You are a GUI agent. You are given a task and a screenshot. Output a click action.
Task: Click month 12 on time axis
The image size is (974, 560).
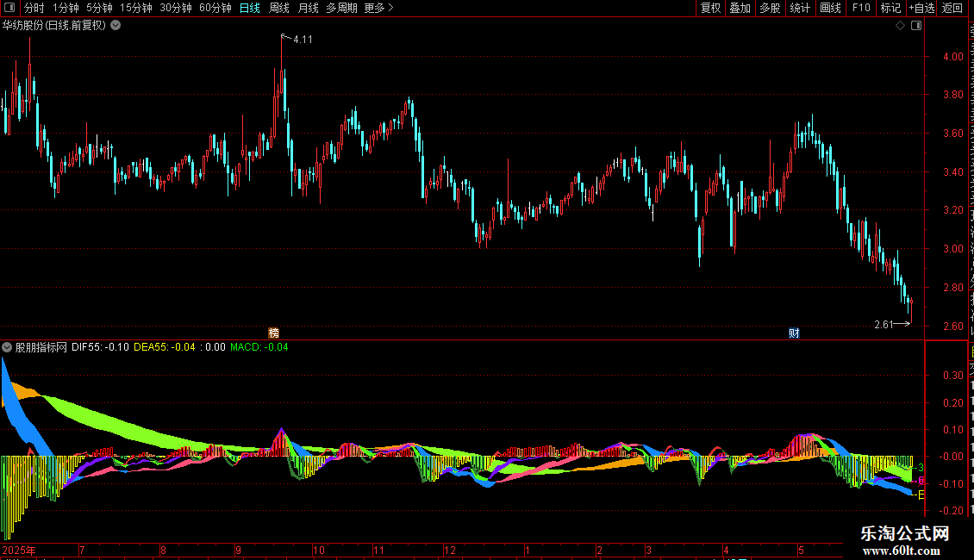[450, 550]
